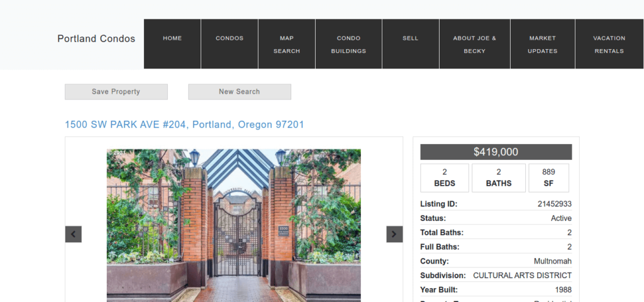The width and height of the screenshot is (644, 302).
Task: View Market Updates
Action: pyautogui.click(x=543, y=44)
